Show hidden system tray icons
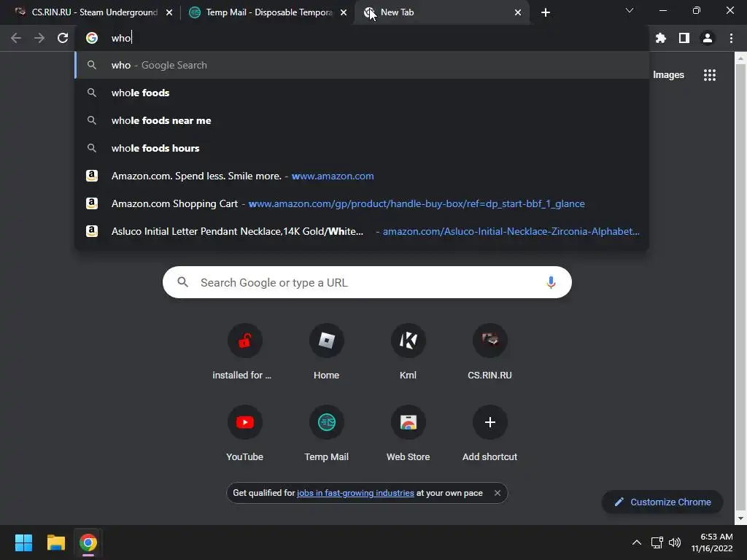Image resolution: width=747 pixels, height=560 pixels. tap(636, 542)
